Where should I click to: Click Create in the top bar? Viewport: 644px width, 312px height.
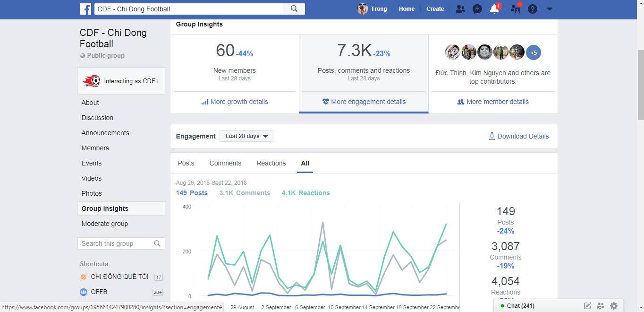[x=435, y=9]
